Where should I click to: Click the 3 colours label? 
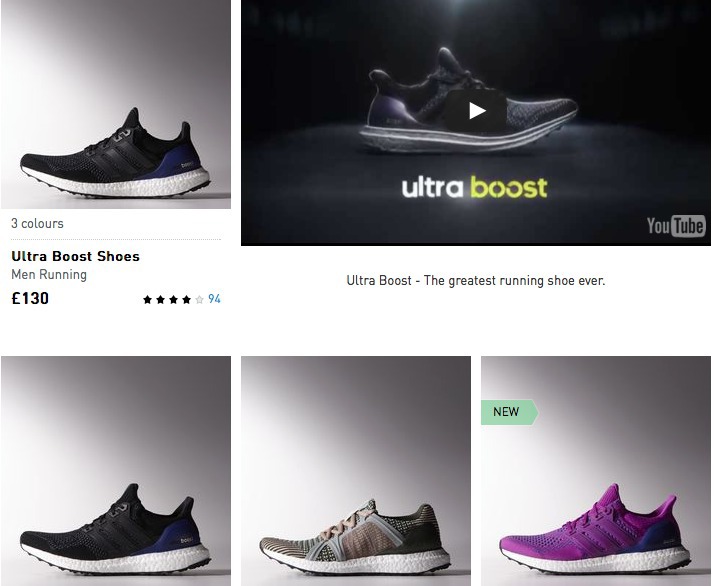[37, 223]
